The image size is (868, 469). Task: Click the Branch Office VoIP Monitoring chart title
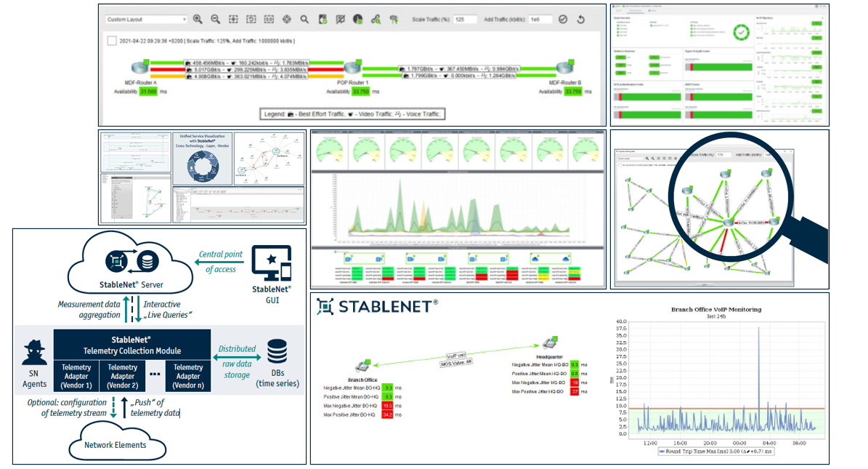[x=716, y=309]
